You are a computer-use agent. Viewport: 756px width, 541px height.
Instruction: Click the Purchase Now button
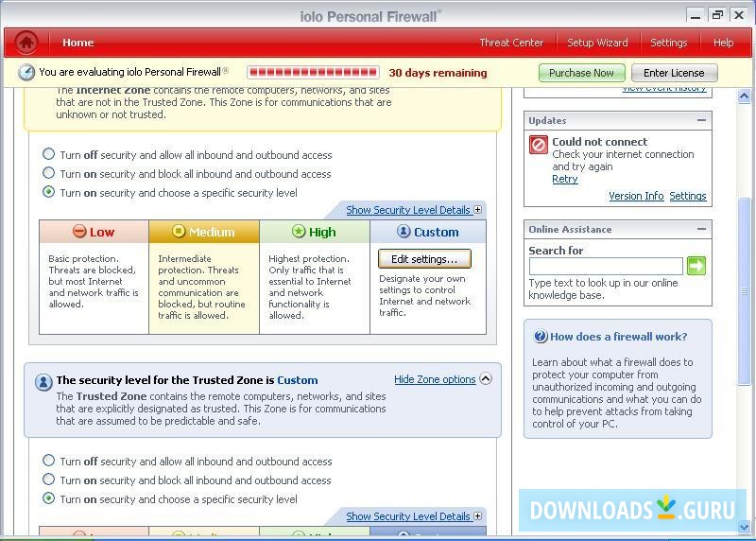coord(581,73)
